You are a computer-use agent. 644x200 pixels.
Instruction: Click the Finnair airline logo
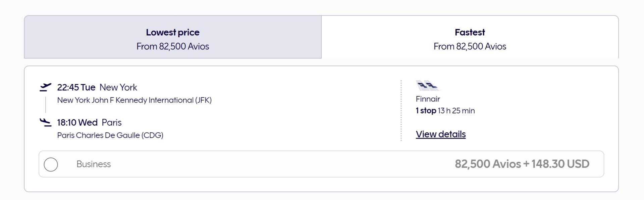pos(427,86)
